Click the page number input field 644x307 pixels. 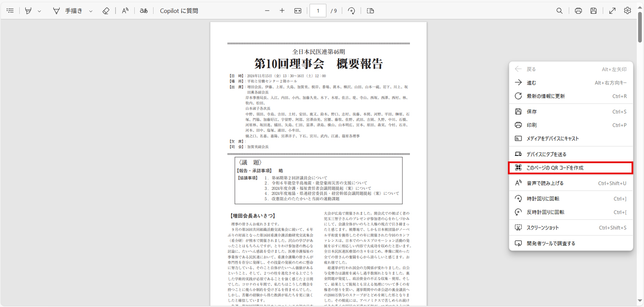pyautogui.click(x=318, y=11)
